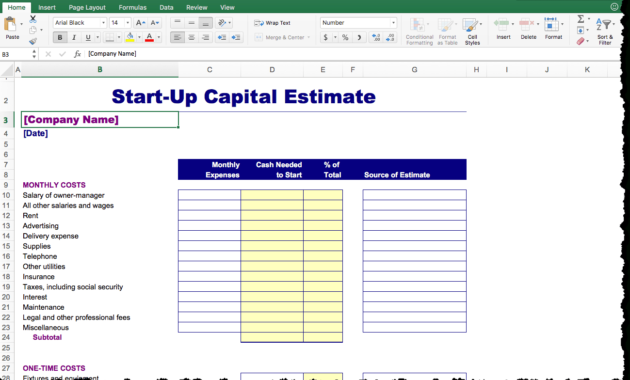630x380 pixels.
Task: Click Wrap Text button
Action: (x=272, y=23)
